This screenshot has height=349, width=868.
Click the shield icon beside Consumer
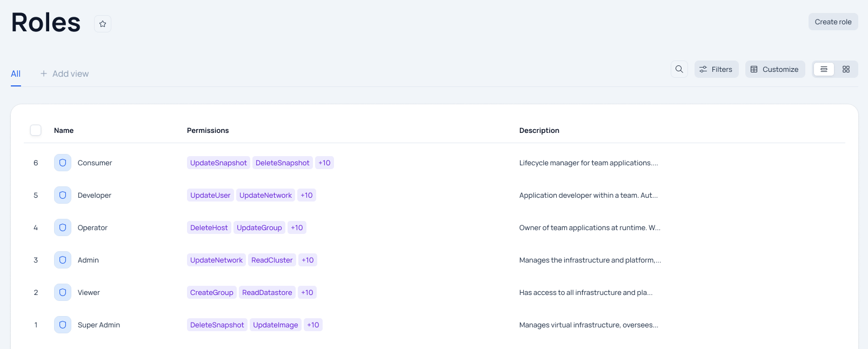63,163
